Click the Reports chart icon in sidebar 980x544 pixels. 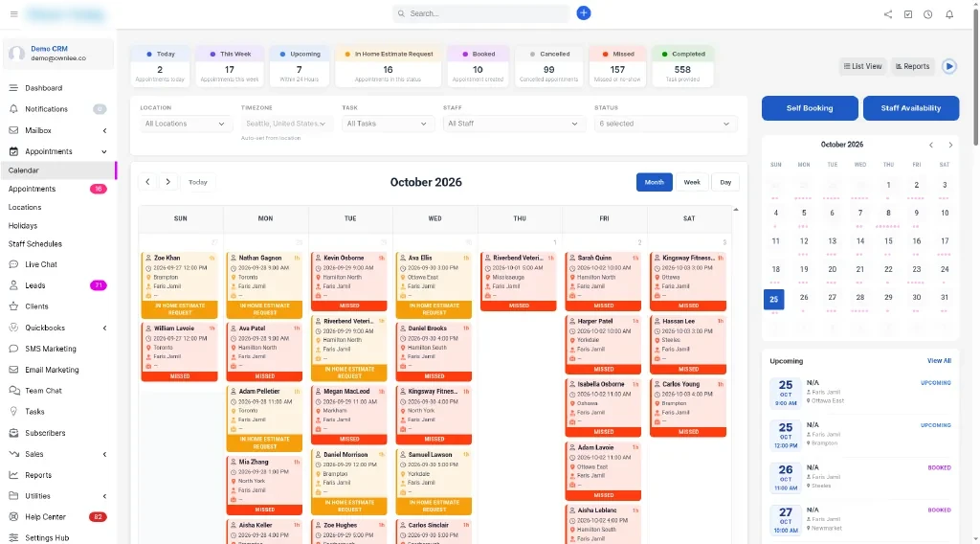click(x=13, y=475)
